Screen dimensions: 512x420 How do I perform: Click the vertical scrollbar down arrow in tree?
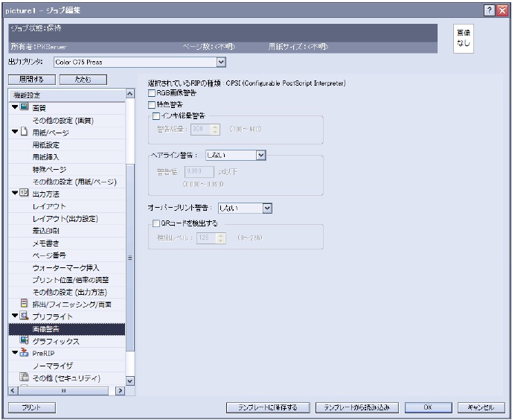point(130,381)
